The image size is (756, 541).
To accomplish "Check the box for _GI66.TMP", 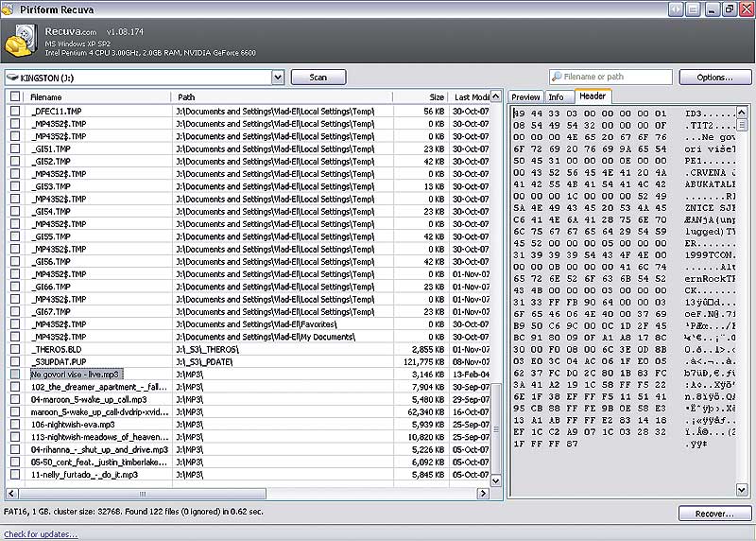I will (15, 287).
